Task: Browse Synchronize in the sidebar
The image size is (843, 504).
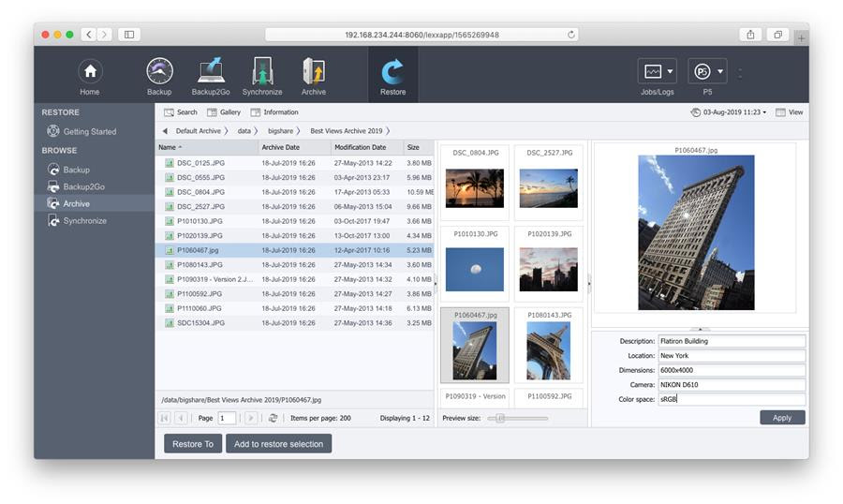Action: (x=77, y=220)
